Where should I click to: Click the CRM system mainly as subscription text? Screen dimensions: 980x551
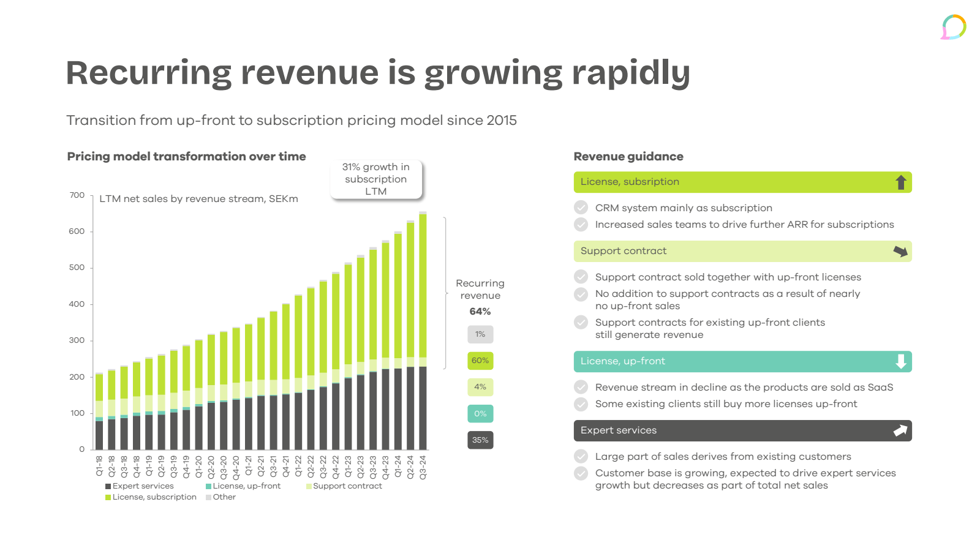[684, 208]
